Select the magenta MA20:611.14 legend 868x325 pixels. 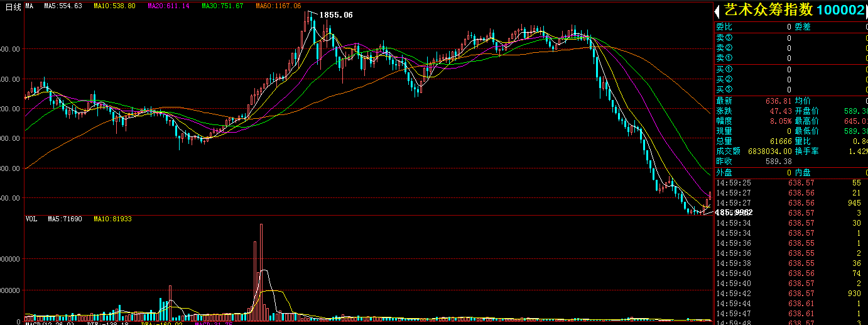point(168,6)
